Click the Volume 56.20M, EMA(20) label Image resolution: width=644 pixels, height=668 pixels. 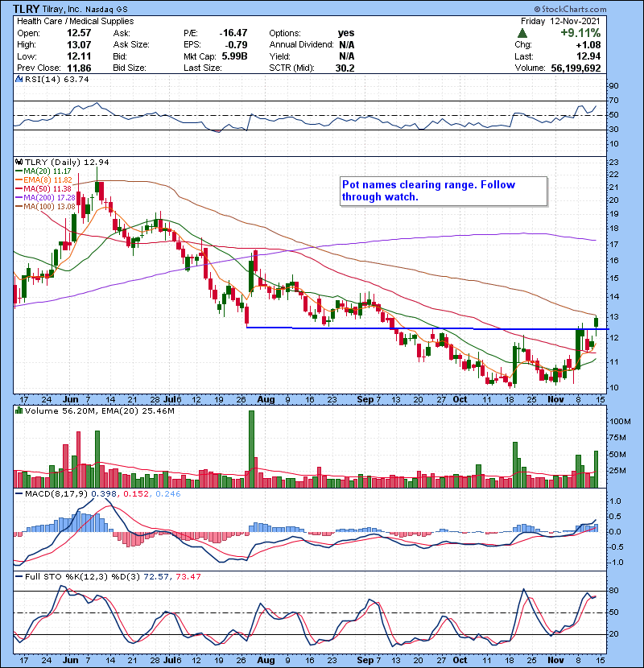(100, 411)
